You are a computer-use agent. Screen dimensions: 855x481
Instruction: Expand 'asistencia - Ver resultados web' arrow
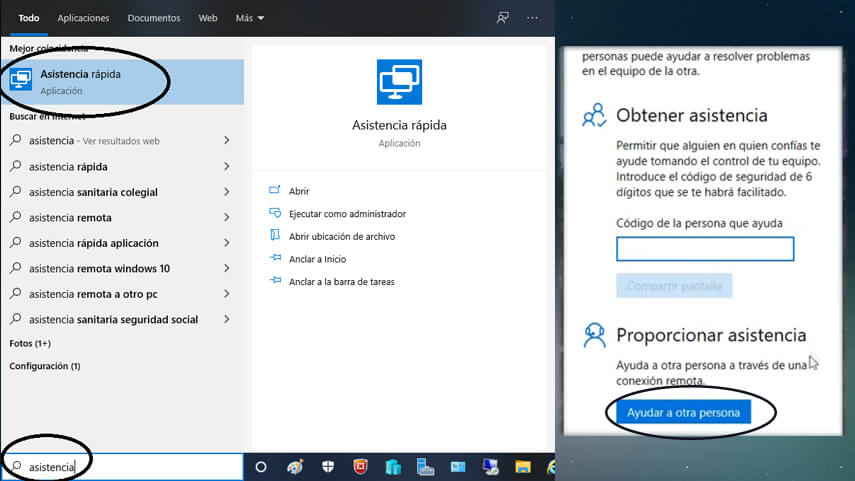tap(227, 140)
